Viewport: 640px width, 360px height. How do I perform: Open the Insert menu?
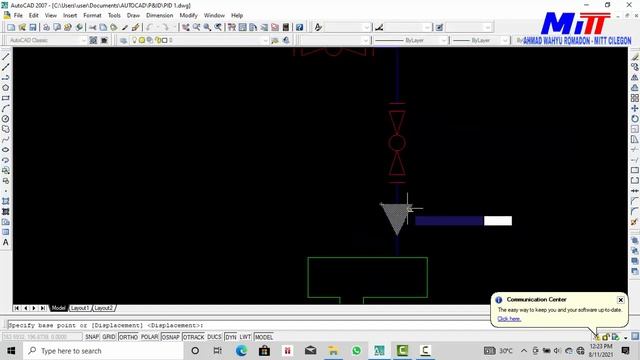point(70,16)
